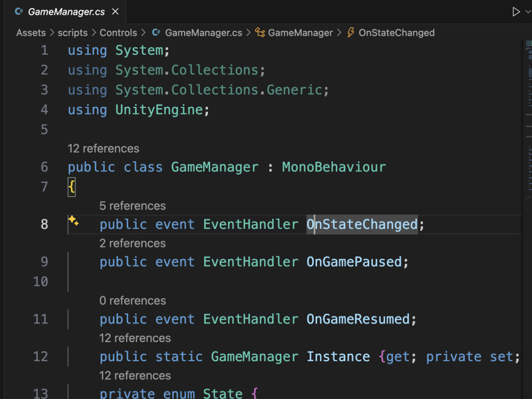Screen dimensions: 532x399
Task: Open the OnStateChanged breadcrumb
Action: coord(397,32)
